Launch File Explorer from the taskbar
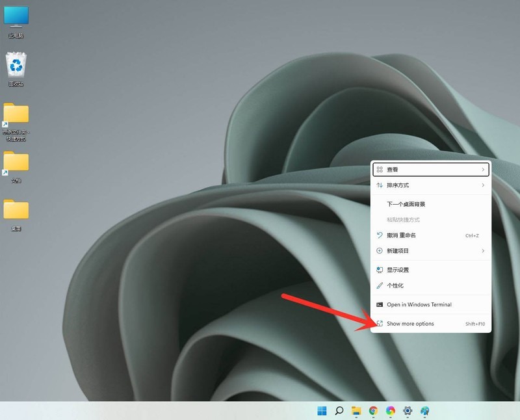 356,410
